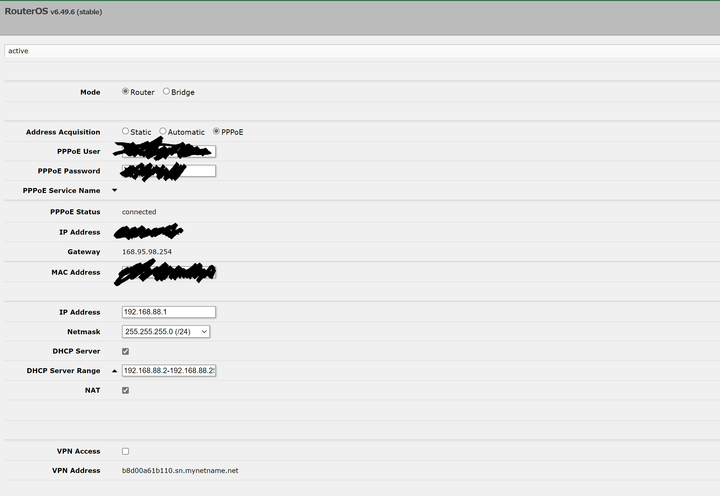Click the VPN Access label
The image size is (720, 496).
[79, 451]
